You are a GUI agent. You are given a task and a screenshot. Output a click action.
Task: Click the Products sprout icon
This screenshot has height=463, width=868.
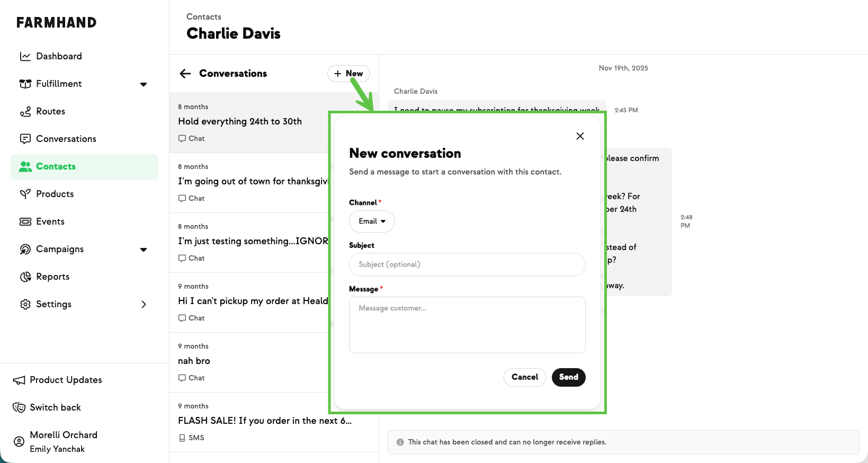pos(25,194)
